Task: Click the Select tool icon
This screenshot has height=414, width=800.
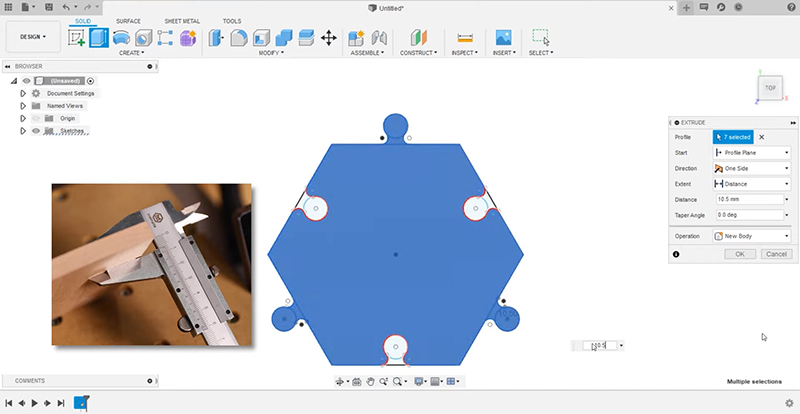Action: [540, 38]
